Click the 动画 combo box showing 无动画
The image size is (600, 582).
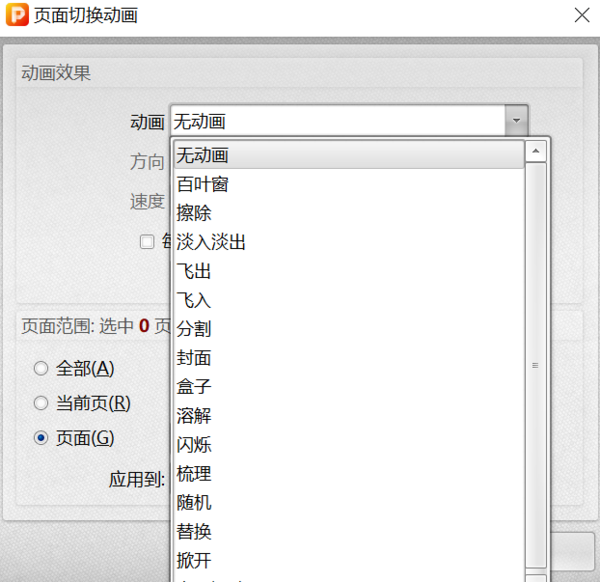(349, 121)
